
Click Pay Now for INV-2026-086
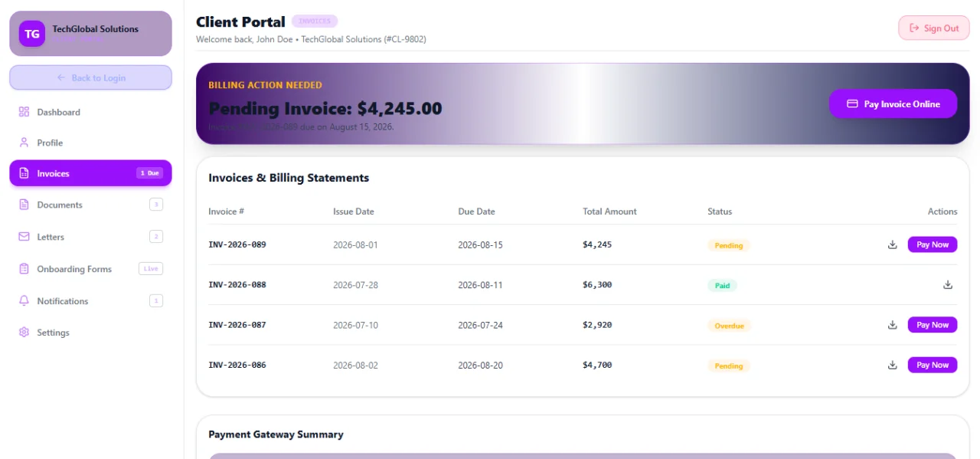[x=933, y=365]
